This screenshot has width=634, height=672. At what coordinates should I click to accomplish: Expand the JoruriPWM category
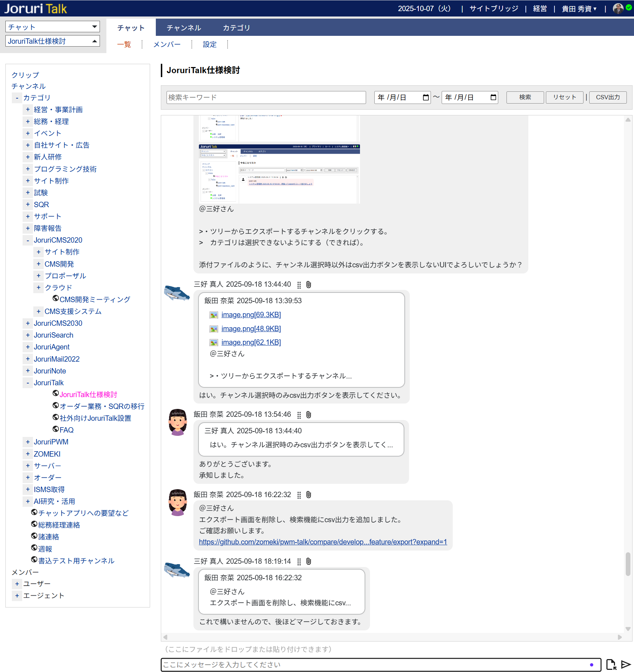coord(28,442)
